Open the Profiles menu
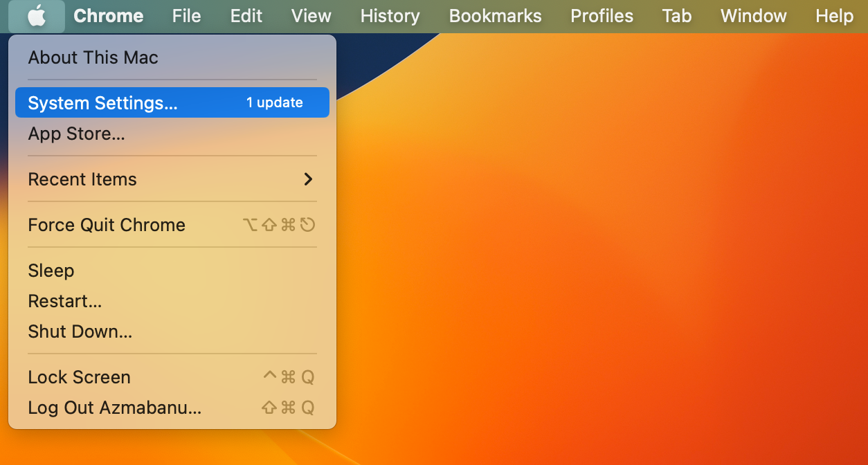Screen dimensions: 868x465 click(601, 15)
